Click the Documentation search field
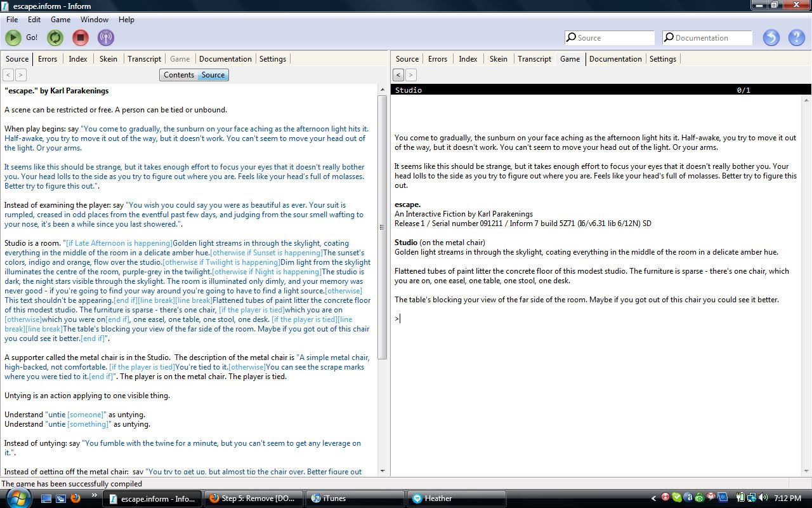The width and height of the screenshot is (812, 508). point(712,37)
